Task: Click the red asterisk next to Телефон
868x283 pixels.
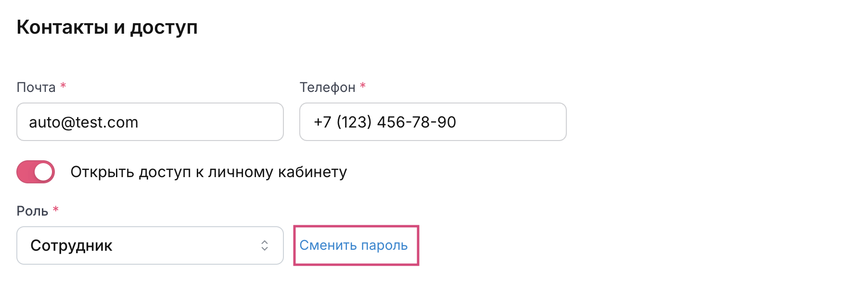Action: 363,86
